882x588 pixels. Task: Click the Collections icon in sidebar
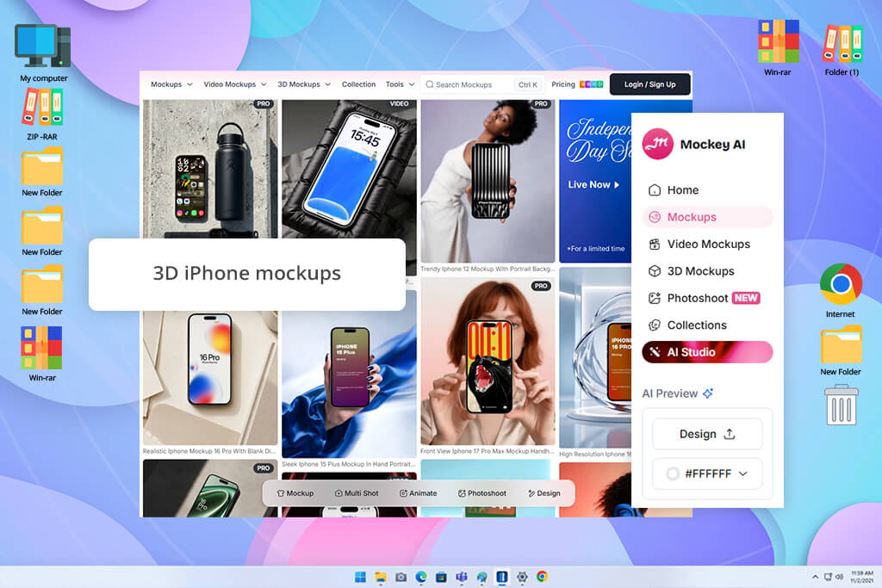655,325
